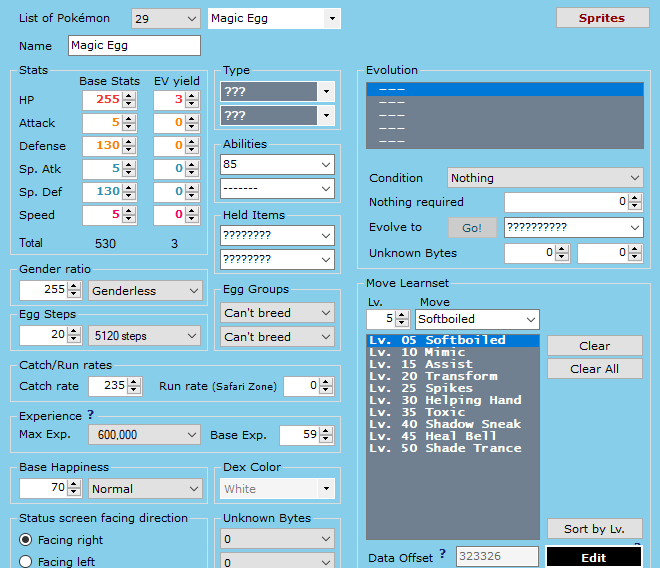
Task: Open the Max Exp. 600,000 dropdown
Action: [144, 435]
